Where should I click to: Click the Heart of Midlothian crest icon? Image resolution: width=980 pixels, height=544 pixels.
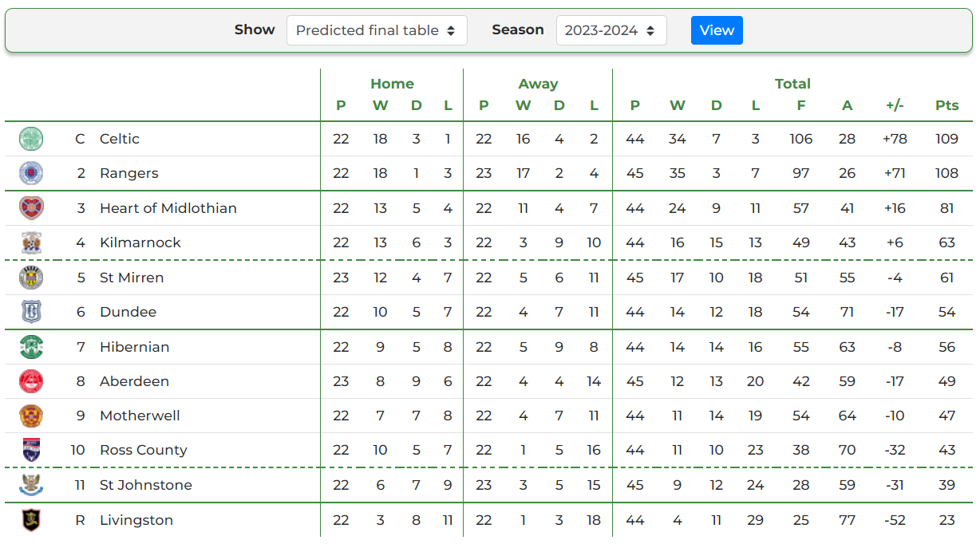pos(31,208)
